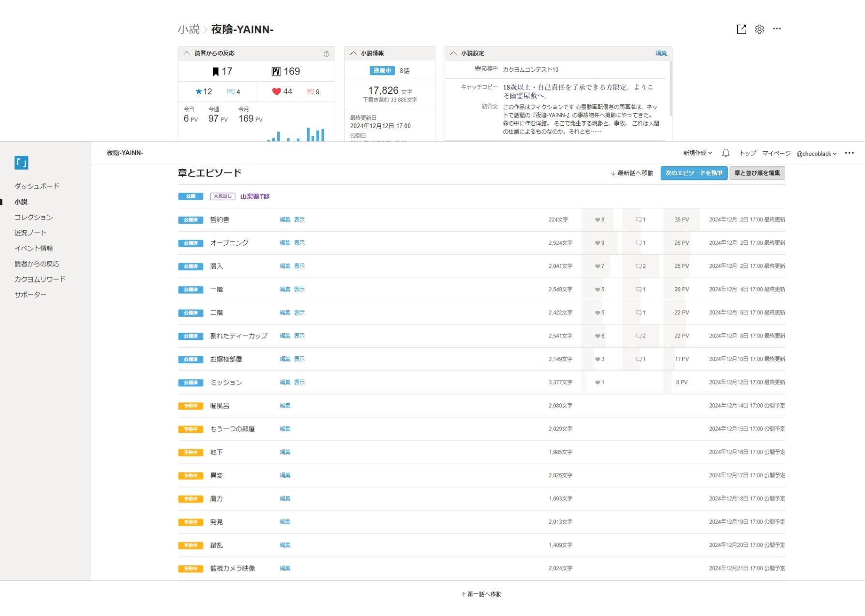This screenshot has height=616, width=865.
Task: Click the external link share icon
Action: (x=741, y=29)
